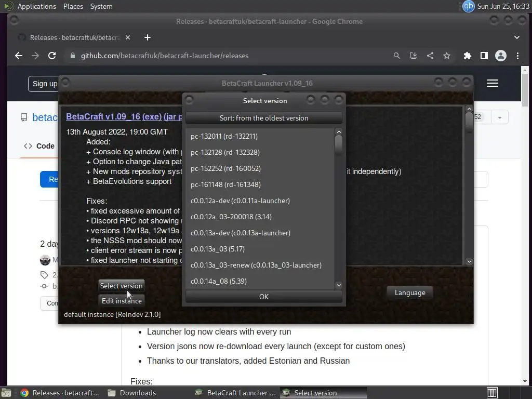Click Edit instance button in launcher
Viewport: 532px width, 399px height.
[x=122, y=301]
